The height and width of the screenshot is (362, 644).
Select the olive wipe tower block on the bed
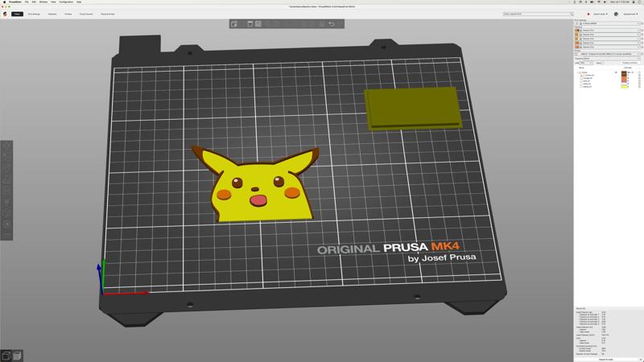(x=412, y=108)
